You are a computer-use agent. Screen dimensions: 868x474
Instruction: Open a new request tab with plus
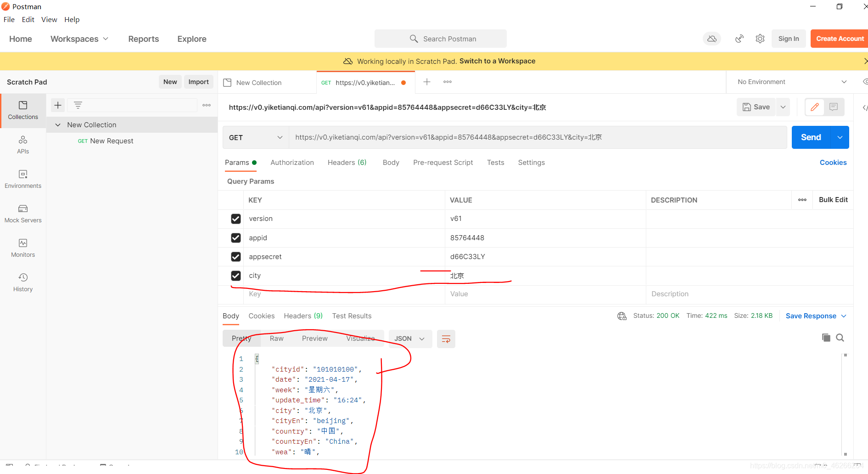[x=427, y=82]
